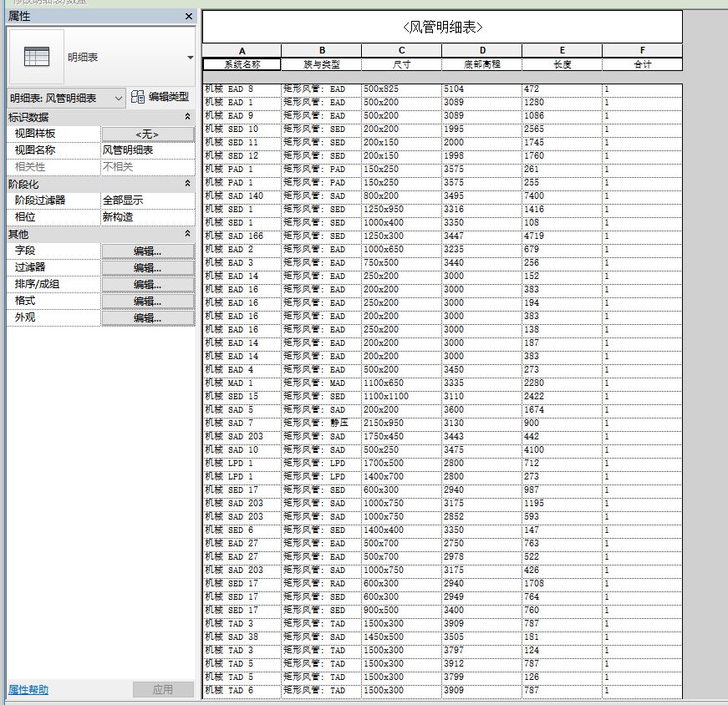Collapse the 其他 section
The width and height of the screenshot is (728, 705).
187,233
